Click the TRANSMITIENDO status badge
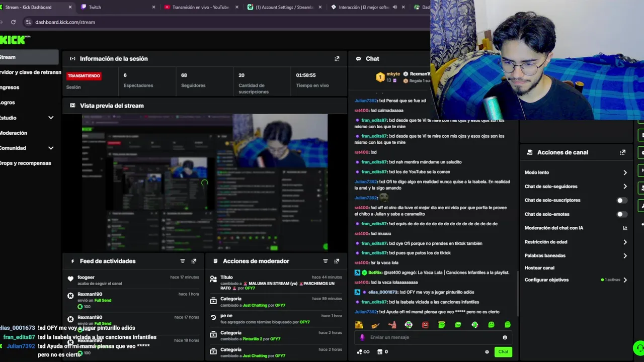Viewport: 644px width, 362px height. click(x=84, y=76)
